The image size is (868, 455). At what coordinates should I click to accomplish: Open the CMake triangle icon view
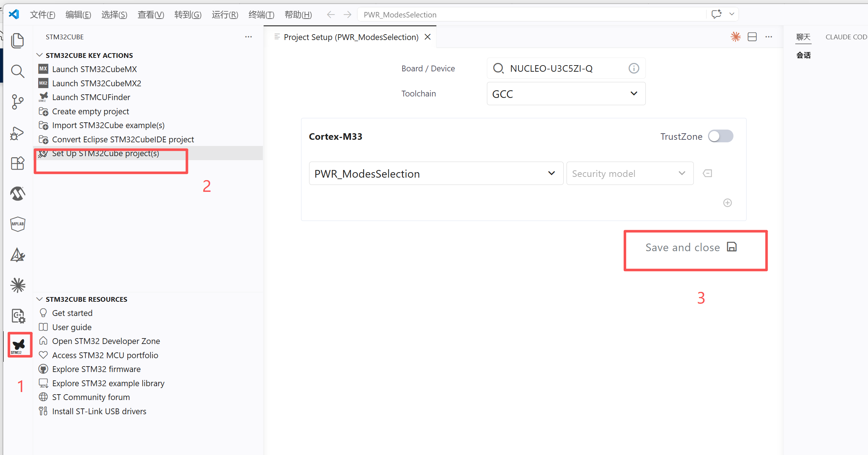coord(17,255)
